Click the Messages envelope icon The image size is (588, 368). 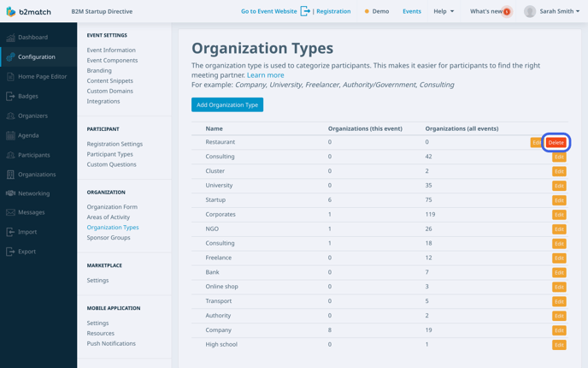pyautogui.click(x=10, y=212)
